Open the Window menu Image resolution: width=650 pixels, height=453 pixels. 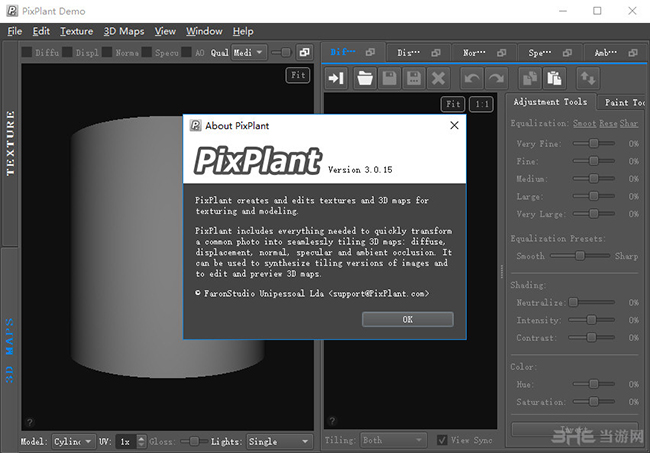[204, 31]
